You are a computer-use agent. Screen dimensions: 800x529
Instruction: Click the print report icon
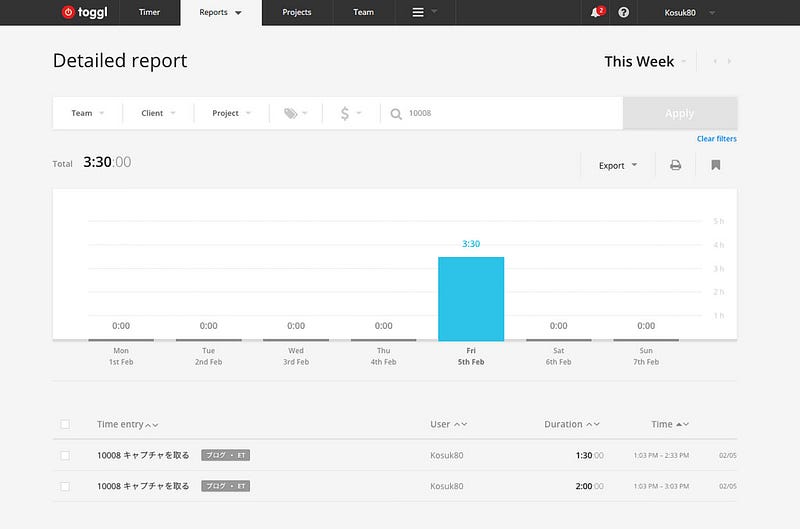[675, 165]
